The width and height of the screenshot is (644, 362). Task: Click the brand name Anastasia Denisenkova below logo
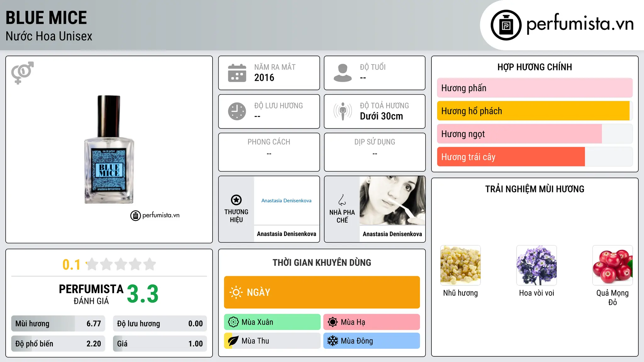pos(286,234)
